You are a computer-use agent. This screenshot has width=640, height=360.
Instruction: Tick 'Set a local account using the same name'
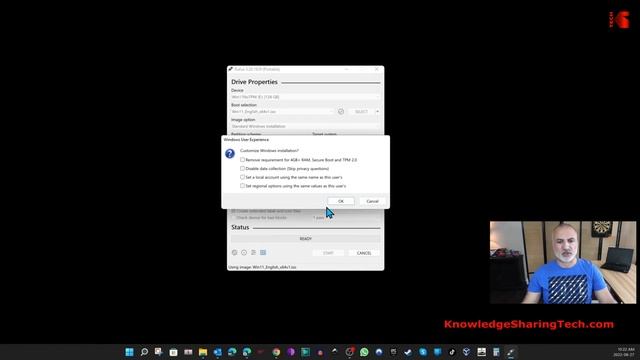pyautogui.click(x=242, y=177)
